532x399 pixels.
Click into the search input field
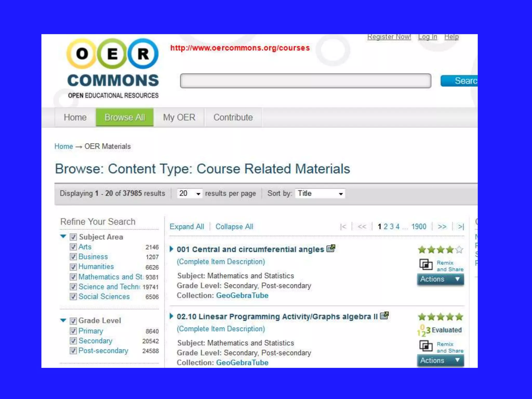click(x=305, y=81)
